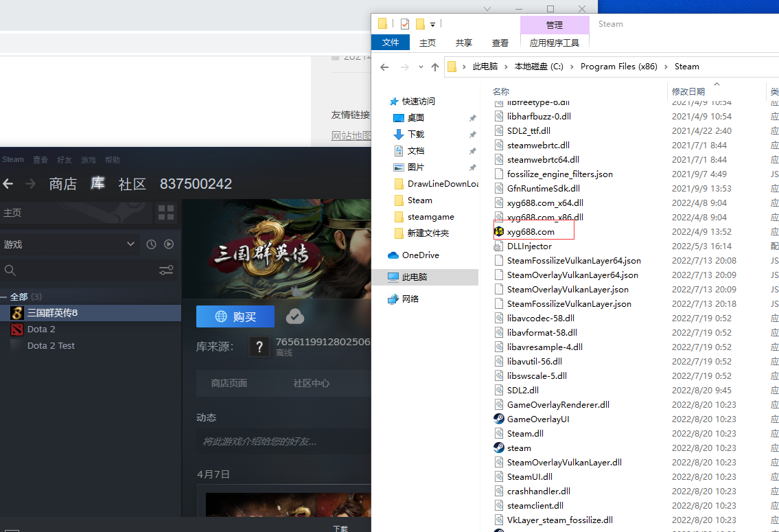Click the up arrow in Explorer navigation
Image resolution: width=779 pixels, height=532 pixels.
tap(434, 67)
